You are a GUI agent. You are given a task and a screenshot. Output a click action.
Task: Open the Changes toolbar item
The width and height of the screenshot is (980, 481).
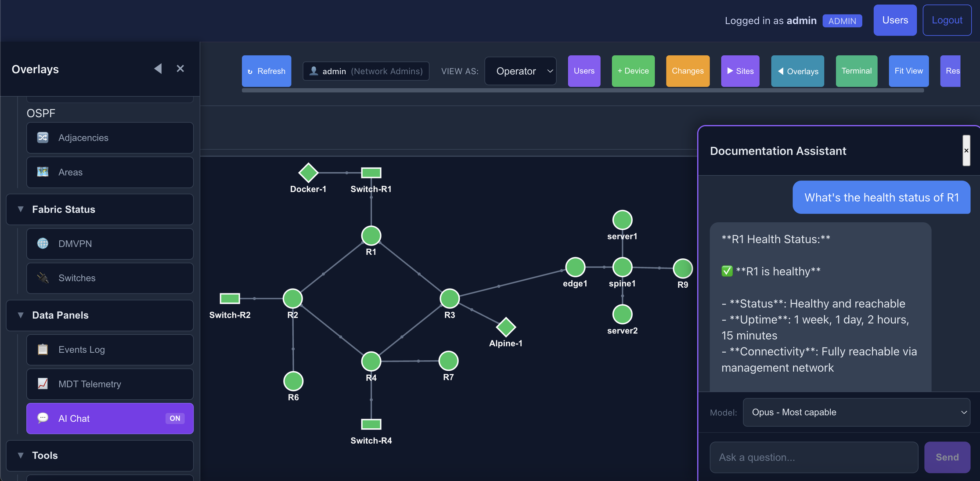[x=688, y=71]
